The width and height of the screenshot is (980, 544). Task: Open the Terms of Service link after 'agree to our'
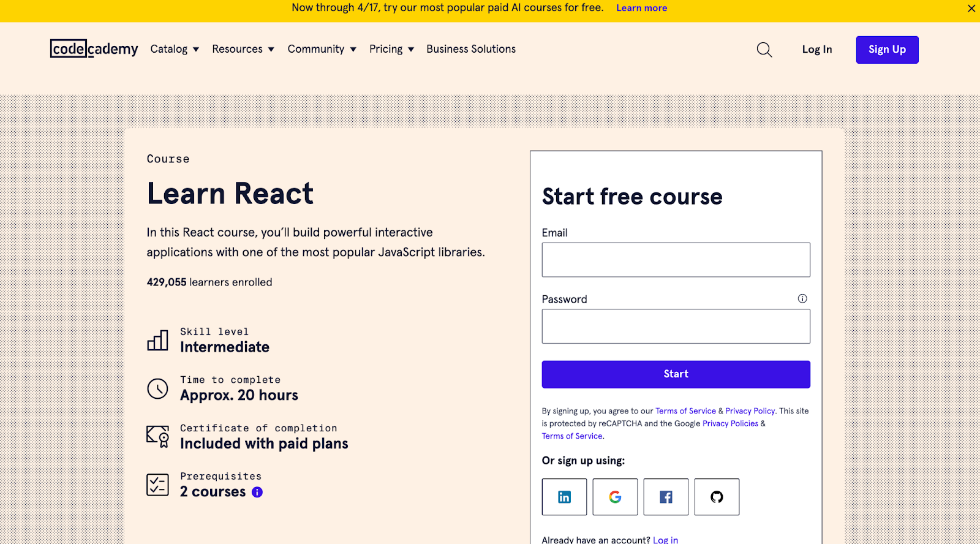(x=685, y=411)
